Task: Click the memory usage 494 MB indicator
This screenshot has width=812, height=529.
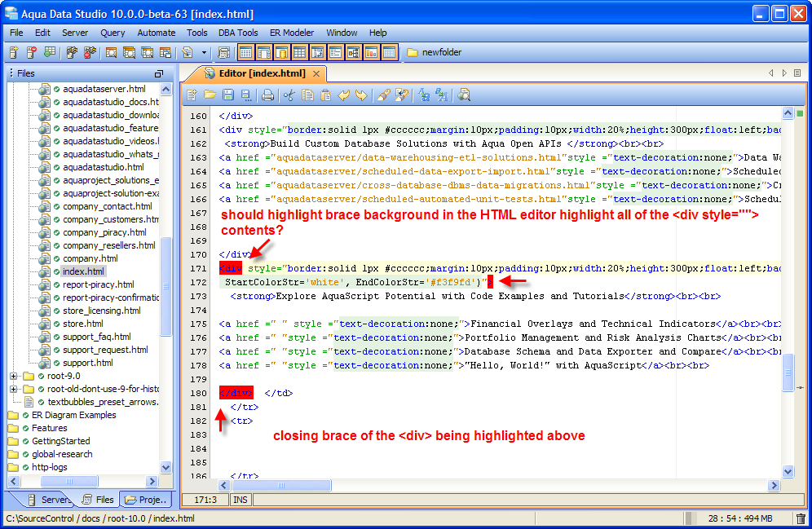Action: [x=740, y=518]
